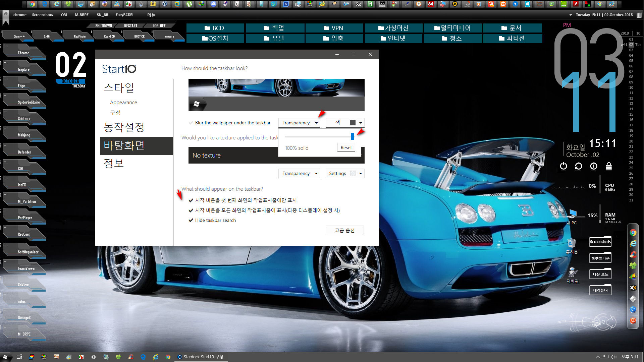This screenshot has height=362, width=644.
Task: Click Reset in transparency popup
Action: [x=346, y=147]
